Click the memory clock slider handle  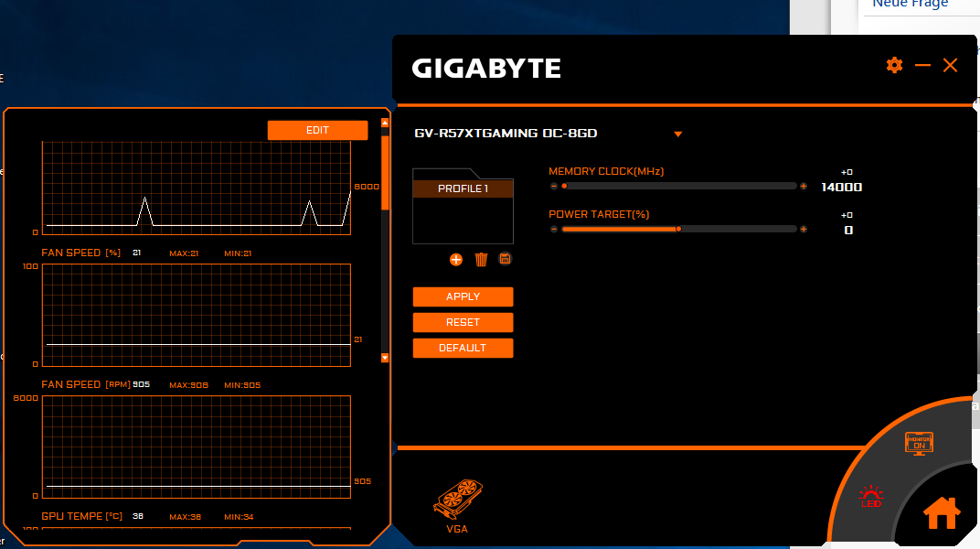[x=564, y=187]
